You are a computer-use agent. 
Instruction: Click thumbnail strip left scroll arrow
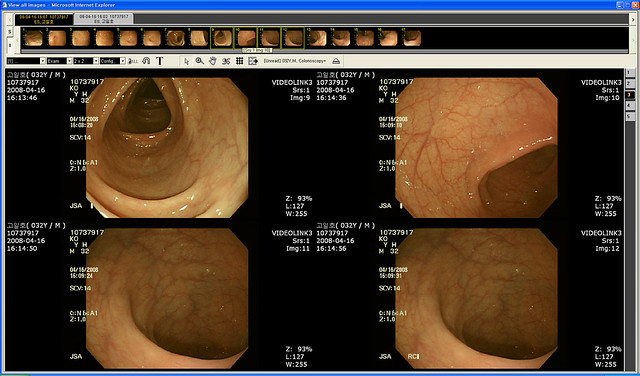tap(18, 40)
